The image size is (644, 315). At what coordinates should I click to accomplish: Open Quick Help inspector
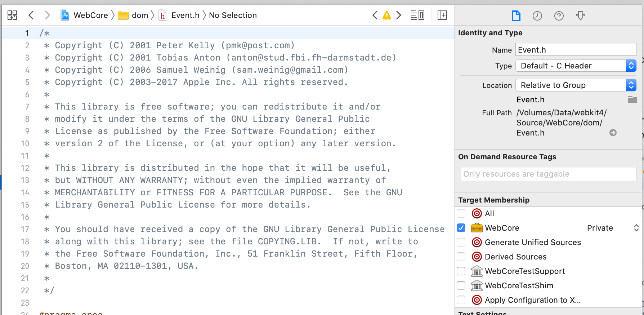point(559,15)
